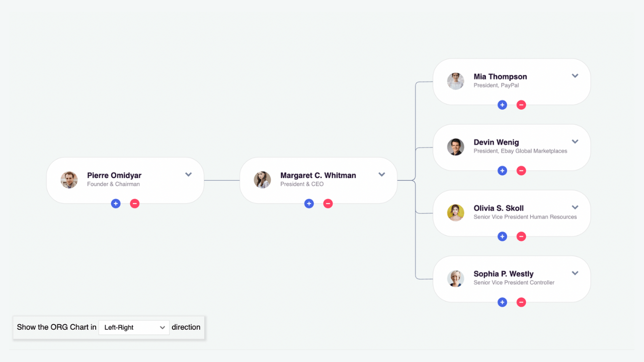Image resolution: width=644 pixels, height=362 pixels.
Task: Click Pierre Omidyar's avatar photo
Action: click(69, 180)
